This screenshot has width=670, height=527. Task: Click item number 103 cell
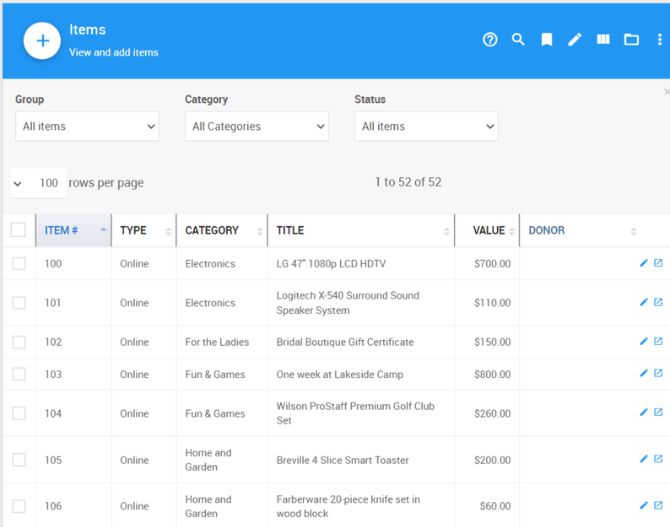[53, 374]
